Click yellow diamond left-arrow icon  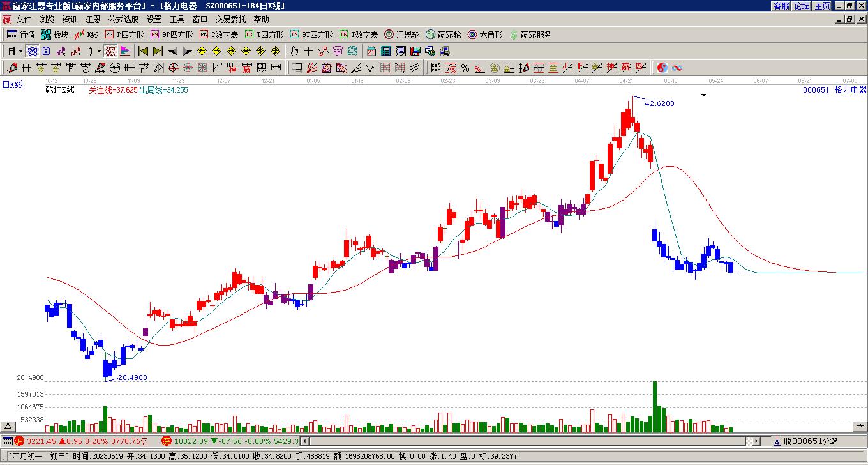(202, 51)
